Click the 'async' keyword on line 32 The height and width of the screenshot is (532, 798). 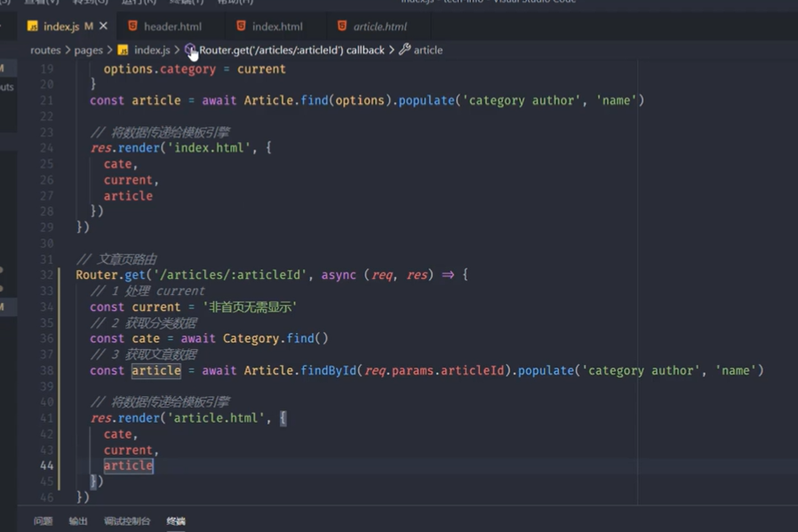pos(339,275)
